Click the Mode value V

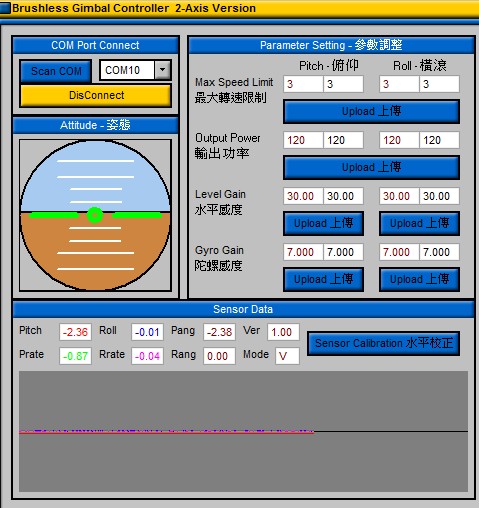(x=287, y=356)
